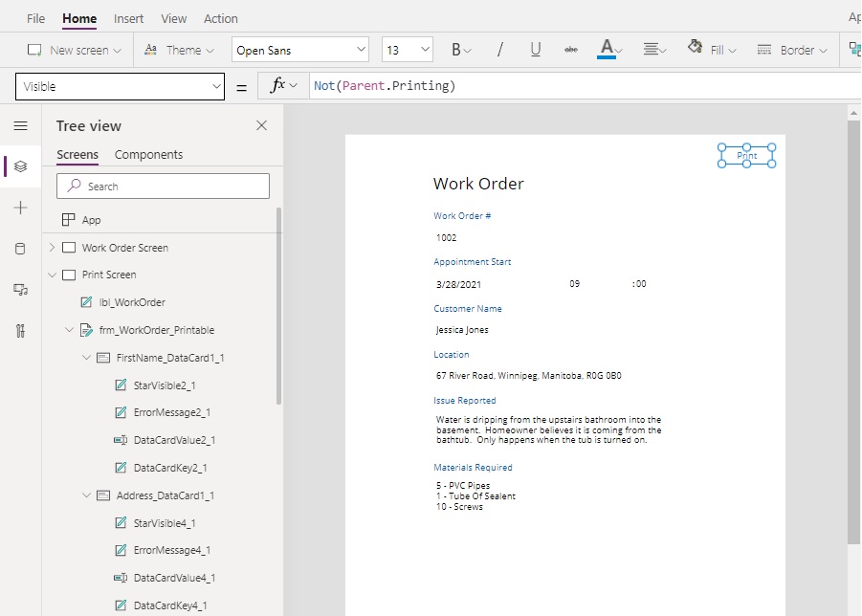Open the Advanced tools sidebar icon

point(20,331)
